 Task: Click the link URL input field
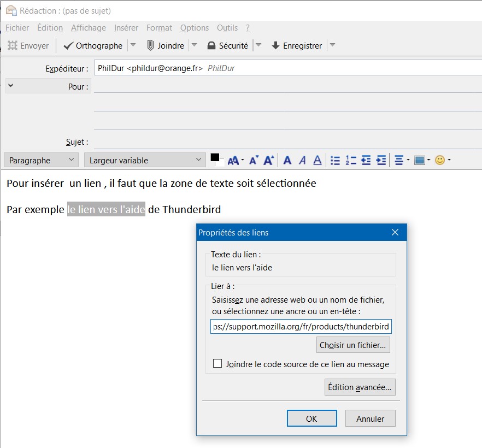point(301,327)
